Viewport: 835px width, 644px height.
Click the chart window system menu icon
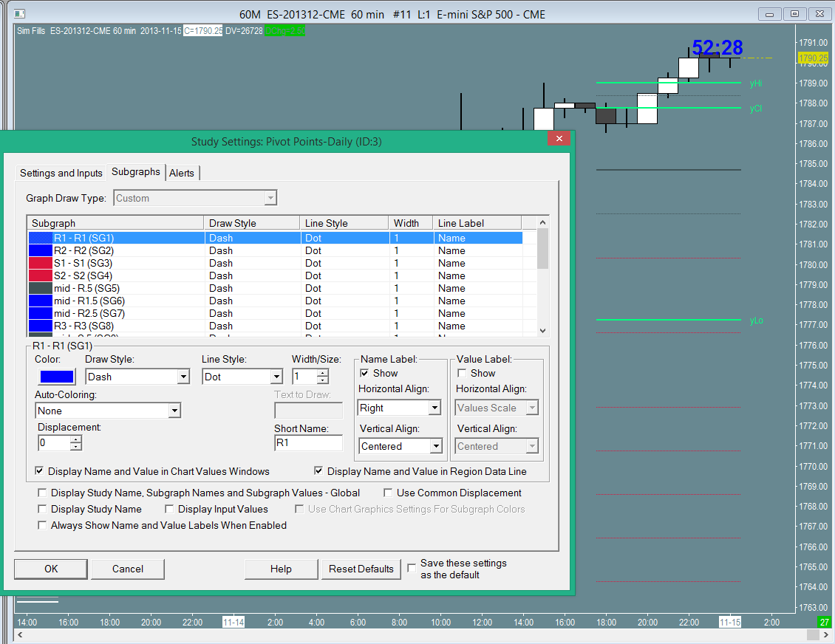click(x=20, y=14)
